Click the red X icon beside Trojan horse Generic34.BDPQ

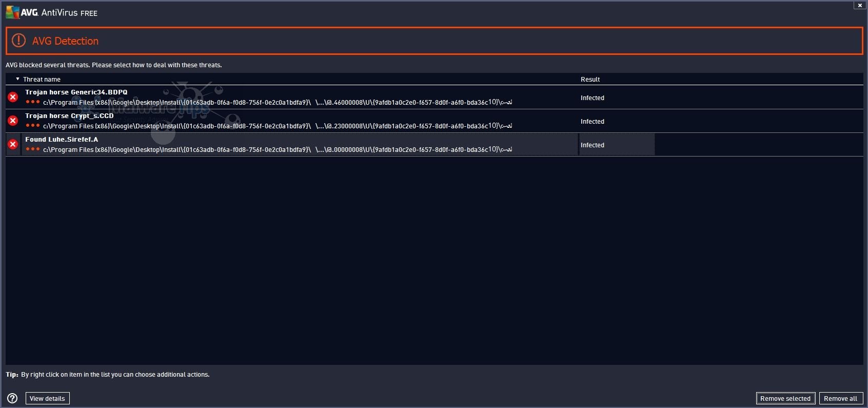click(x=13, y=97)
